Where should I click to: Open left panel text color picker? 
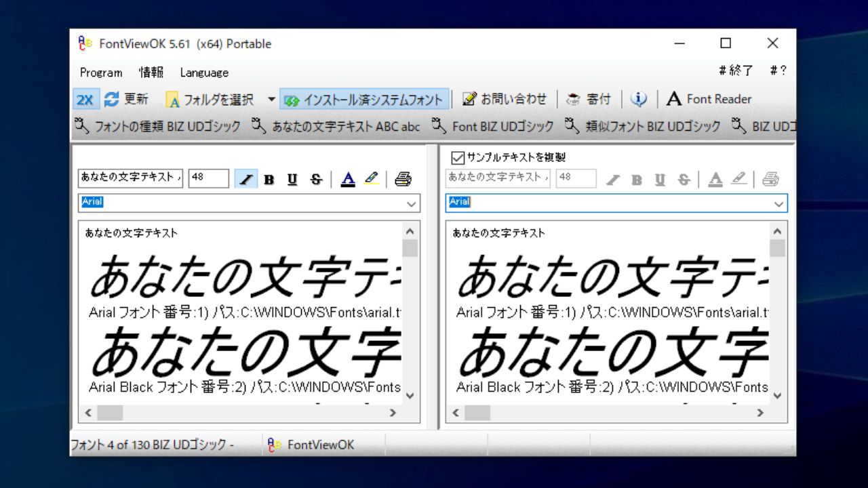(348, 179)
